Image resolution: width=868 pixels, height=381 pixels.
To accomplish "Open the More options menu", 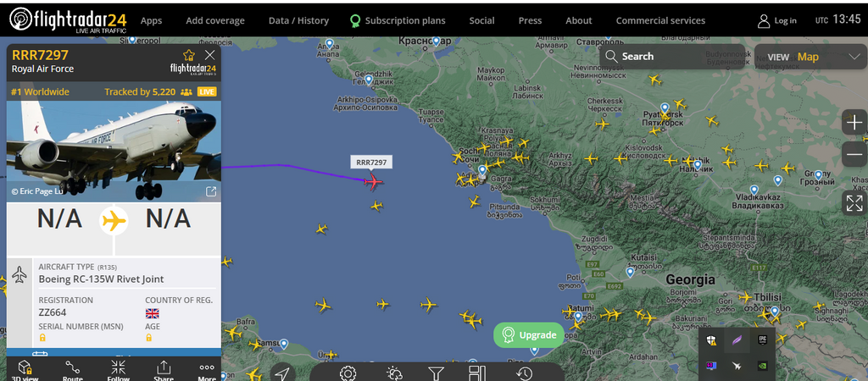I will 207,371.
